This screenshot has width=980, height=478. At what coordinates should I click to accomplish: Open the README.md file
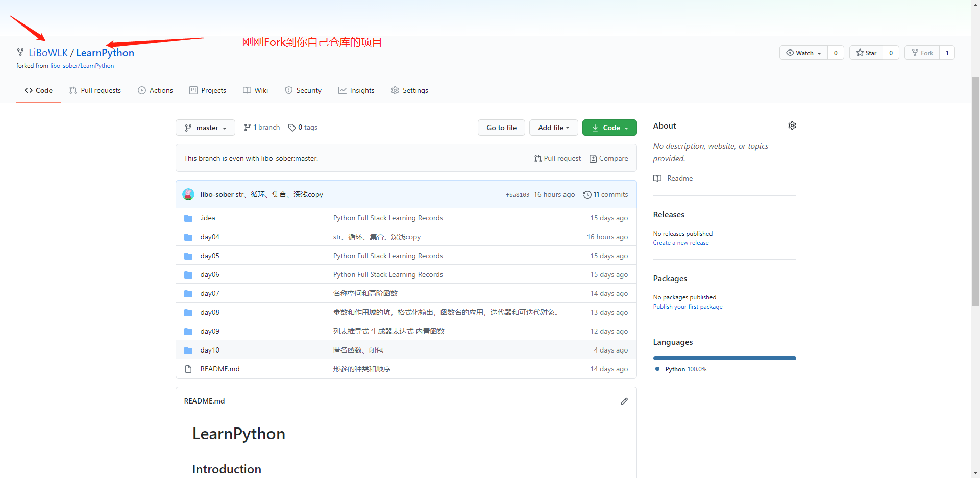220,369
